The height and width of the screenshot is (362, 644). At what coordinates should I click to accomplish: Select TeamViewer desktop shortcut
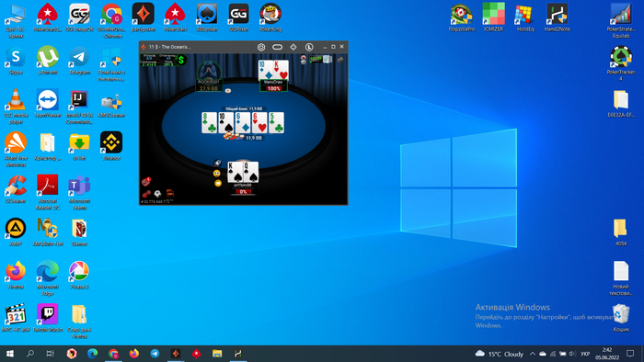coord(48,103)
